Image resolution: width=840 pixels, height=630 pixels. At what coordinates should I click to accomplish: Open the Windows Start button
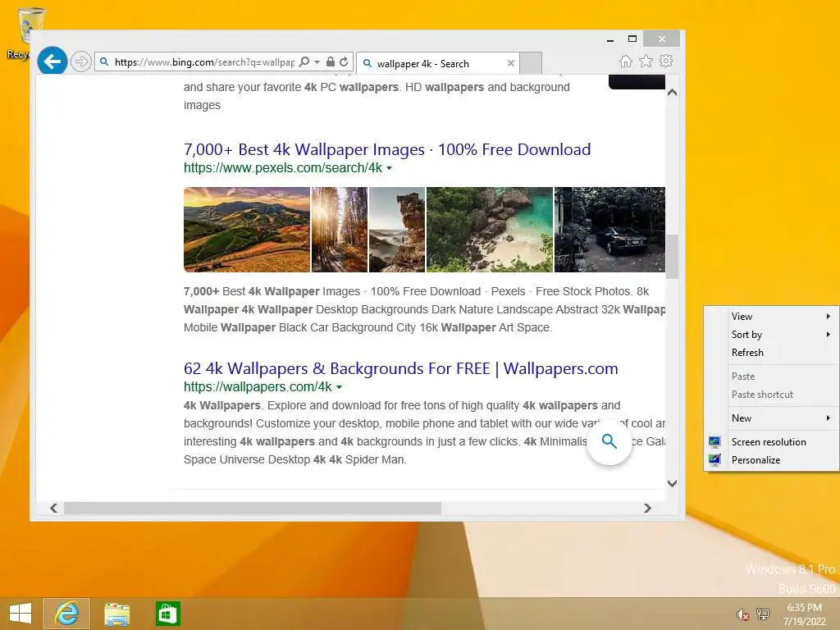(x=21, y=614)
